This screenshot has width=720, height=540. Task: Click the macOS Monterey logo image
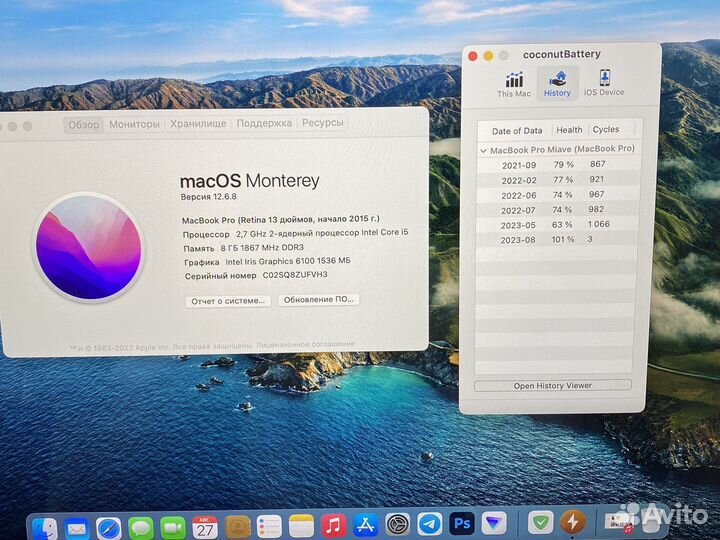[89, 248]
